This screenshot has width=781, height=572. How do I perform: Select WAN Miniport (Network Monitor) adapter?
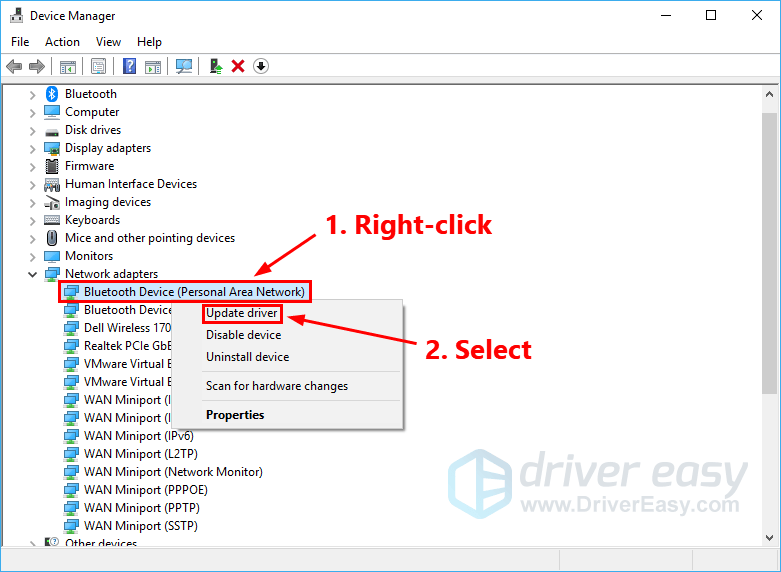tap(172, 472)
